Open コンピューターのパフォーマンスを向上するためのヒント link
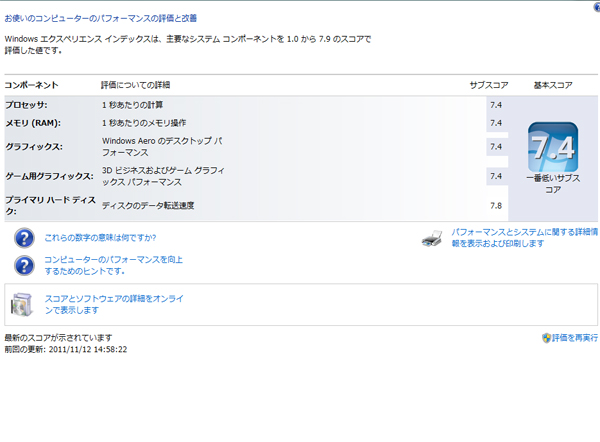 click(114, 265)
